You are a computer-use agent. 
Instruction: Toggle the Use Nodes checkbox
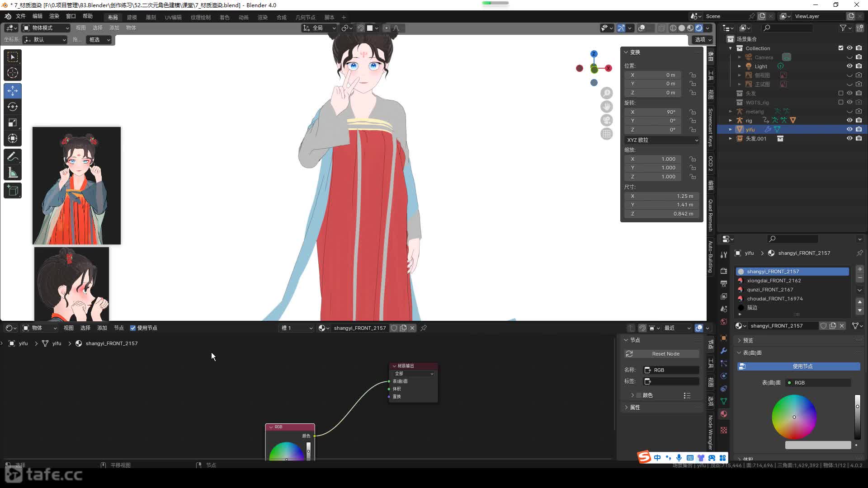tap(133, 328)
